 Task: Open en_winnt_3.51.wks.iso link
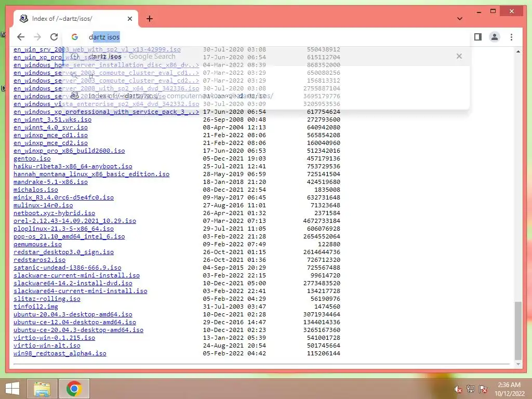tap(52, 119)
